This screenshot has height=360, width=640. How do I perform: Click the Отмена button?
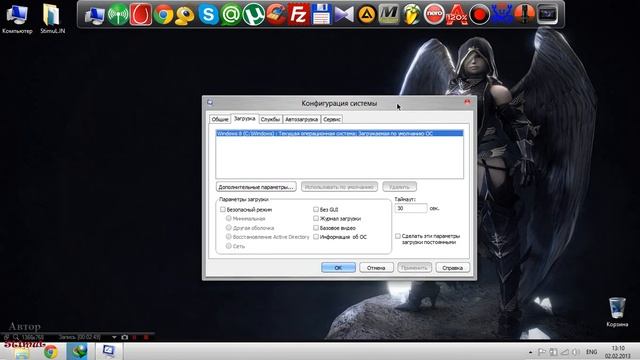click(x=376, y=268)
